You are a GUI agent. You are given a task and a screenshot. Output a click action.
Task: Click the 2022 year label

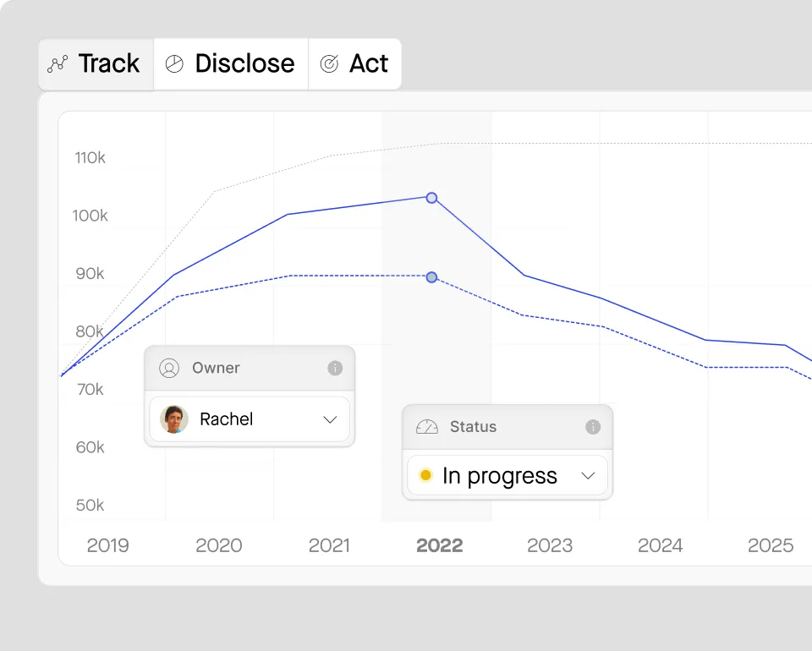[440, 545]
